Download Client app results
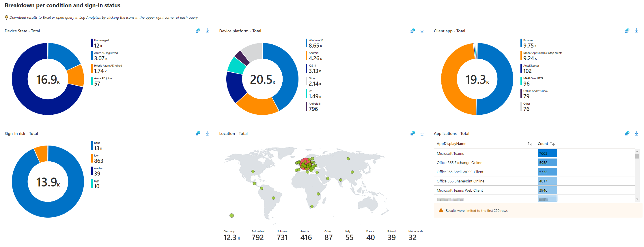Image resolution: width=644 pixels, height=247 pixels. [636, 31]
